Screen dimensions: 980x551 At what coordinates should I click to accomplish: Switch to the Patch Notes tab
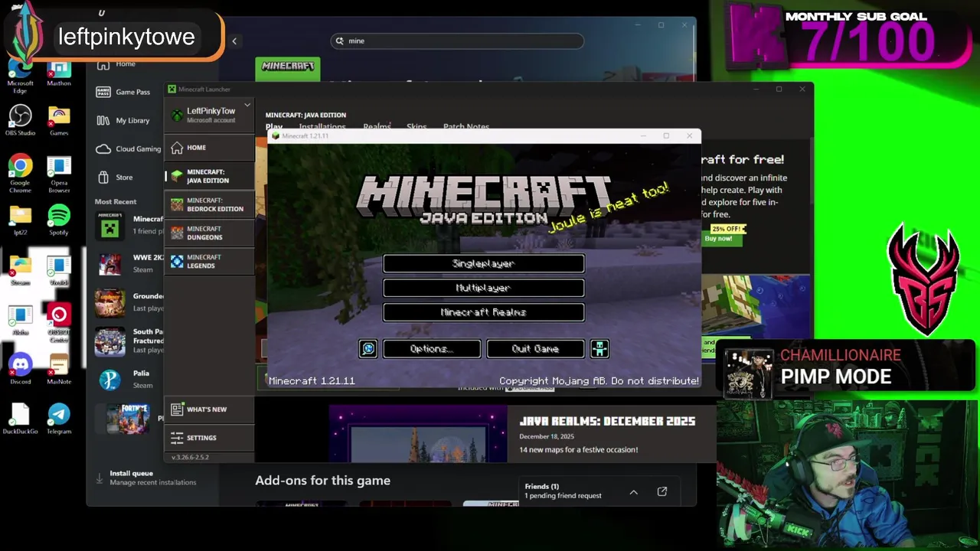(466, 127)
